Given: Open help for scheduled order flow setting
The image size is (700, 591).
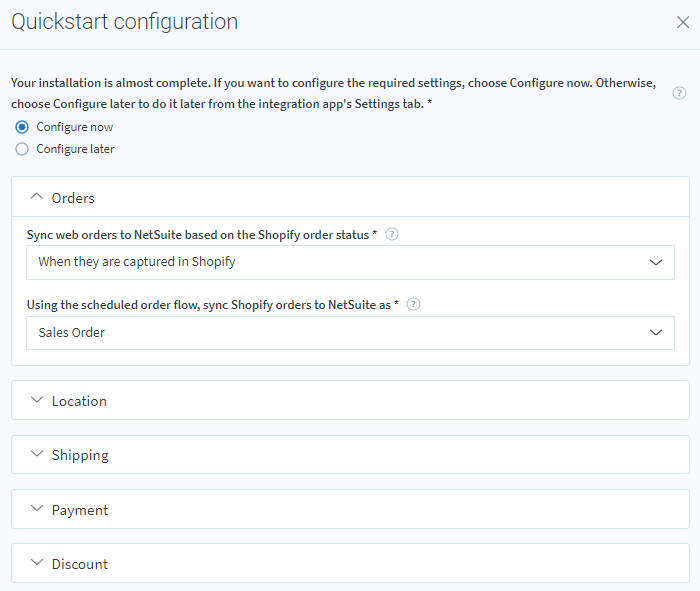Looking at the screenshot, I should pos(413,304).
